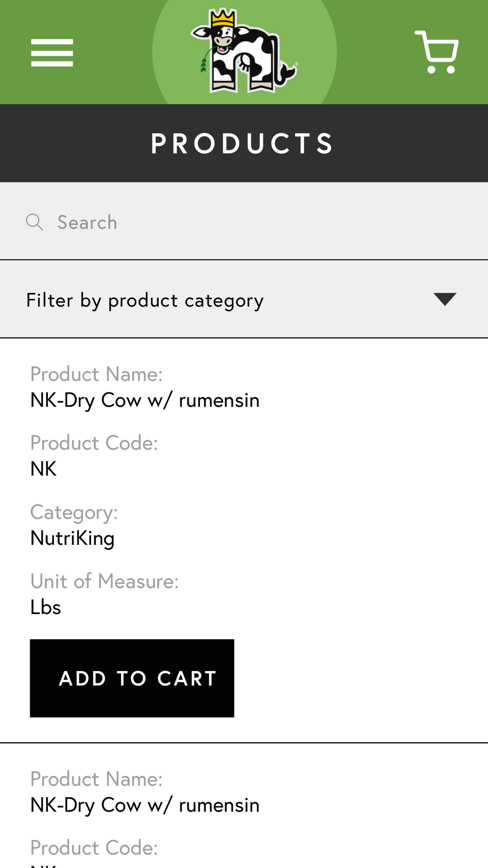
Task: Open second listing's NK-Dry Cow w/ rumensin name
Action: tap(145, 805)
